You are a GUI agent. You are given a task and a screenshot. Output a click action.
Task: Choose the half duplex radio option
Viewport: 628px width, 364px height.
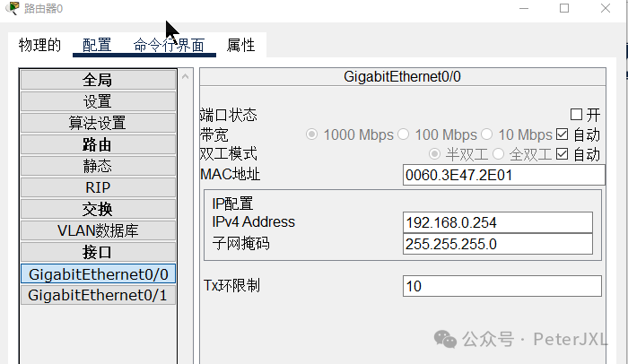[435, 154]
